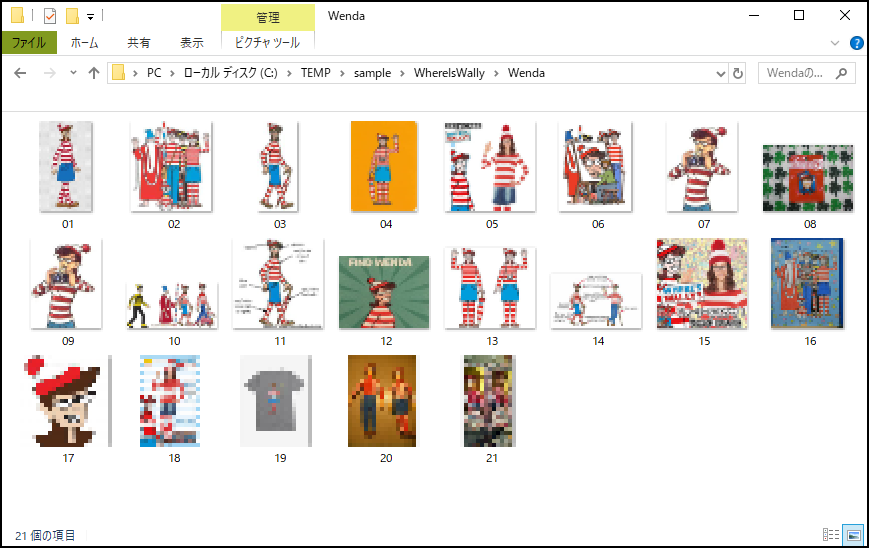Select image thumbnail 11

(x=278, y=284)
